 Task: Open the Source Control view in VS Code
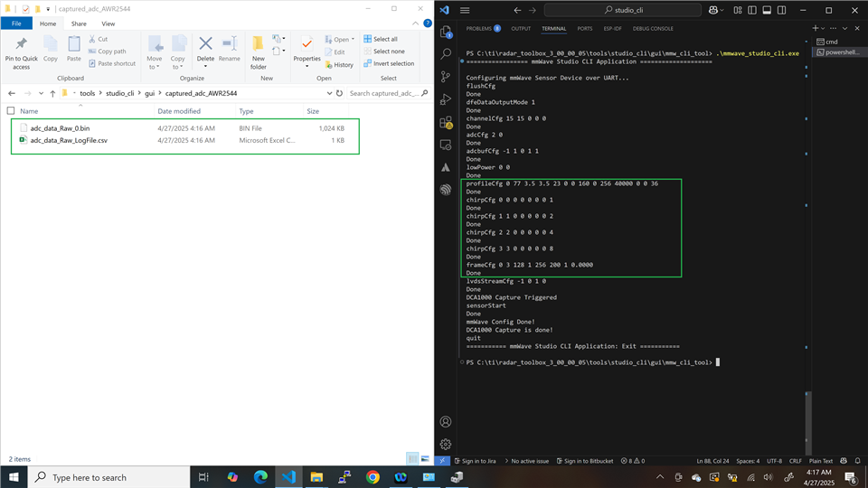[446, 77]
